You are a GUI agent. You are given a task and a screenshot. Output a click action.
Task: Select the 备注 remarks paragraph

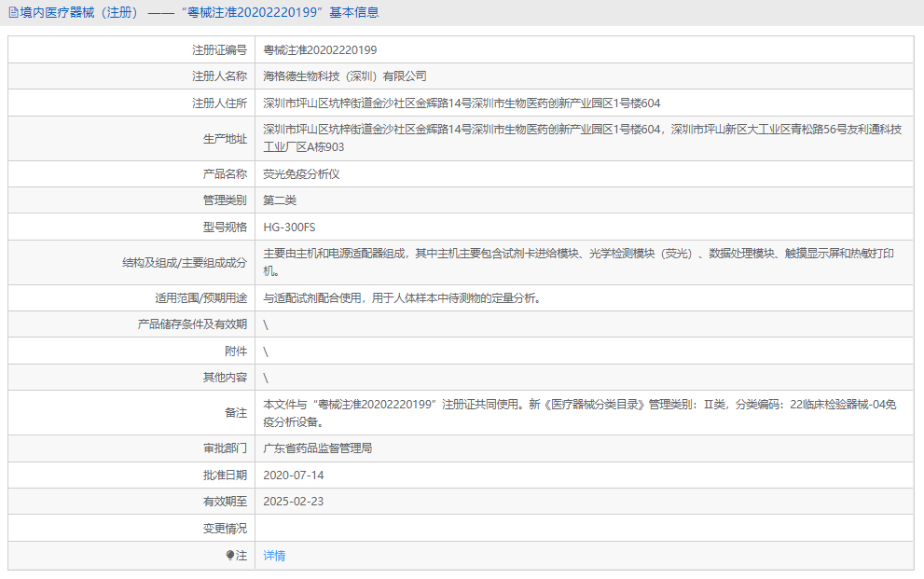(x=466, y=411)
